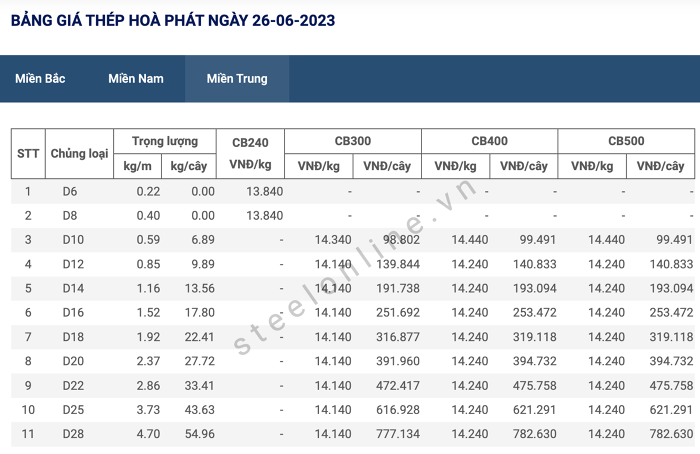
Task: Click the VNĐ/kg sub-header under CB500
Action: (592, 166)
